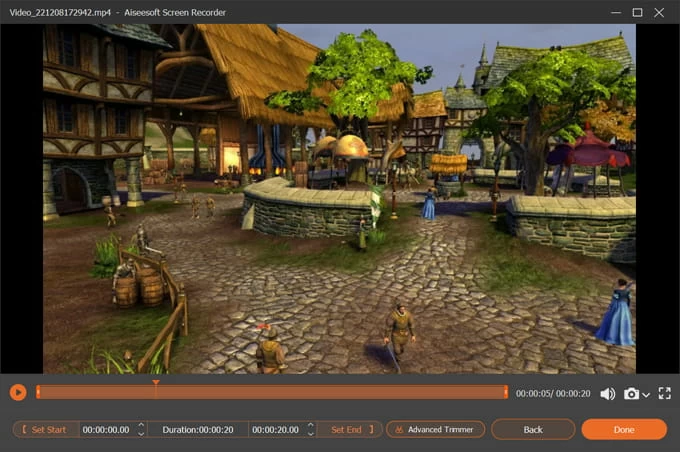
Task: Select the trim end handle on the timeline
Action: [x=507, y=392]
